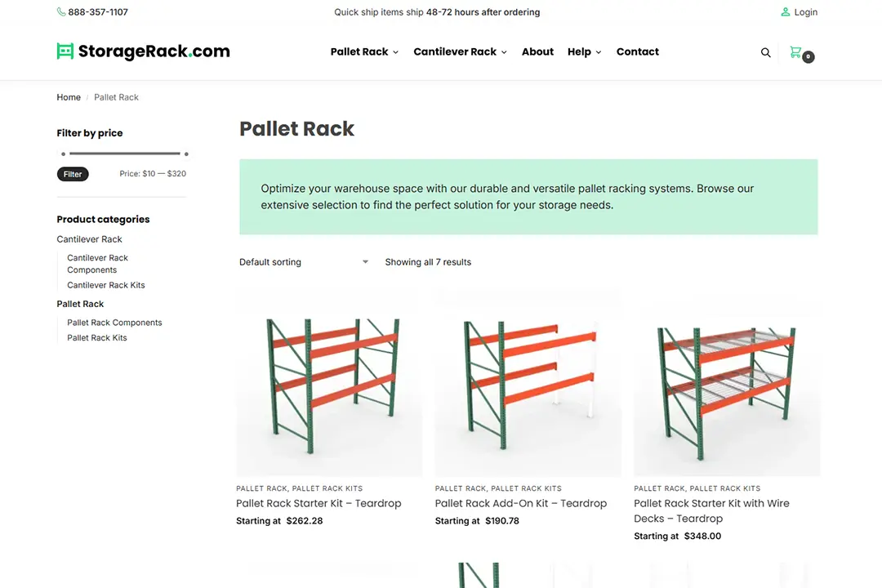Click the StorageRack.com logo
The image size is (882, 588).
tap(144, 51)
